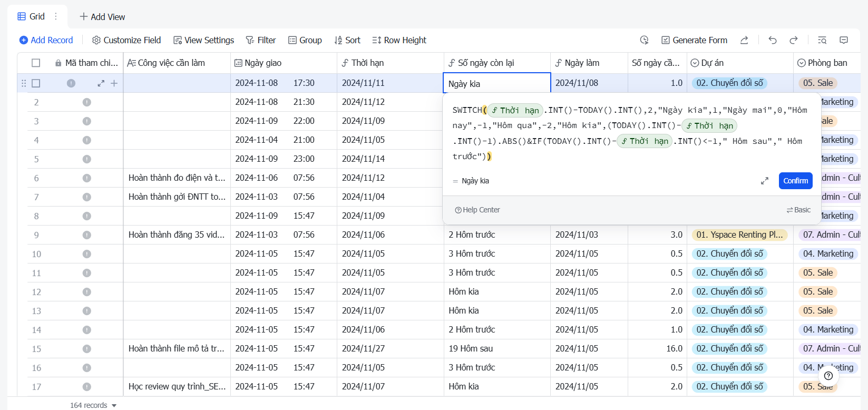This screenshot has width=868, height=410.
Task: Open the Filter options
Action: point(261,40)
